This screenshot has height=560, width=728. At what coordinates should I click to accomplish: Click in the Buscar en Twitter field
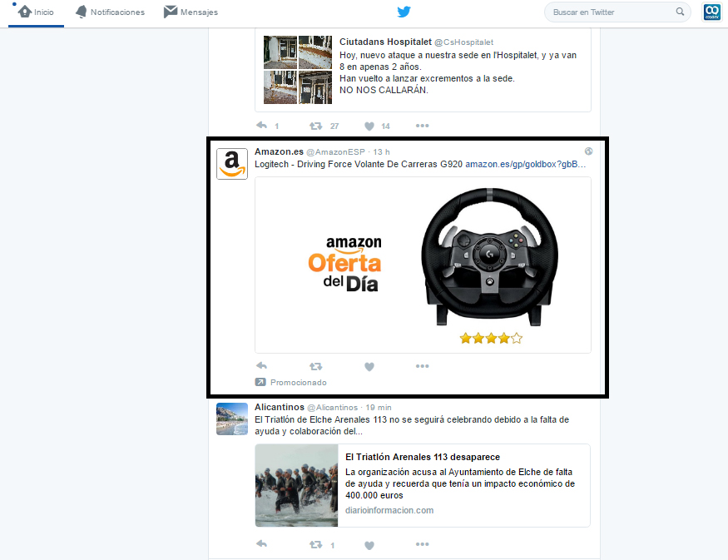coord(612,12)
